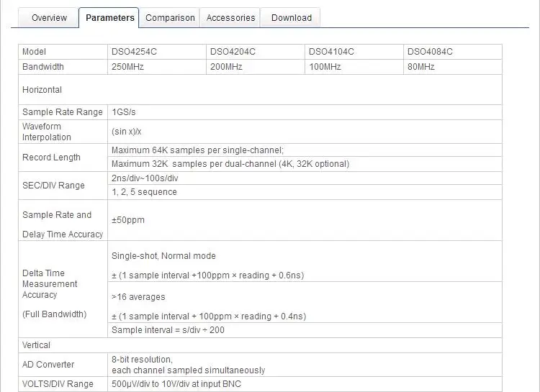Click the ±50ppm accuracy value
Viewport: 540px width, 392px height.
(x=128, y=220)
